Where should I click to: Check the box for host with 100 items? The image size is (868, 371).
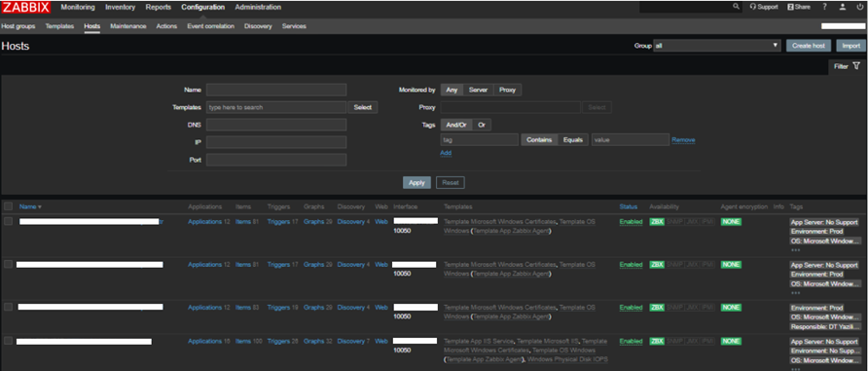coord(9,340)
